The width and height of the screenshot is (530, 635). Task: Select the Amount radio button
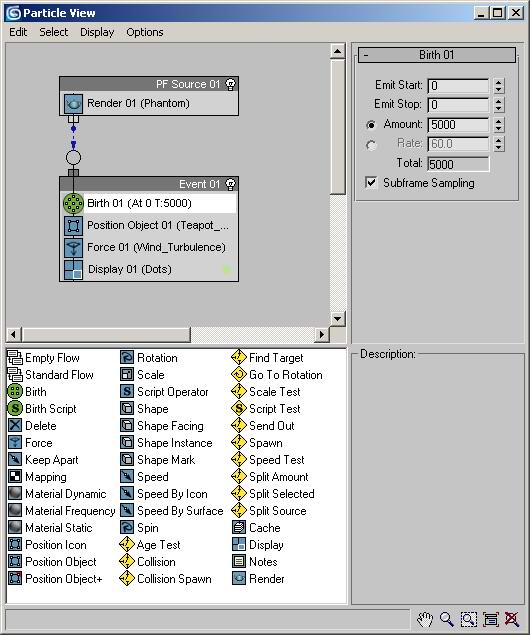(x=371, y=125)
